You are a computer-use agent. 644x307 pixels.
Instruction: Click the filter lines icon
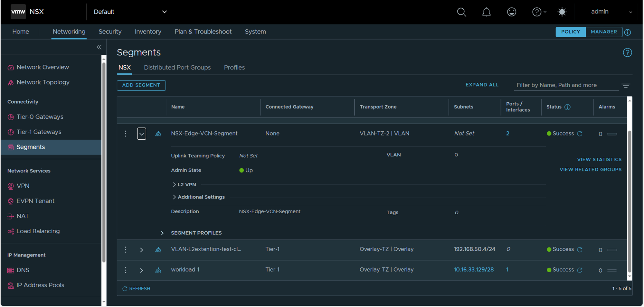click(626, 85)
